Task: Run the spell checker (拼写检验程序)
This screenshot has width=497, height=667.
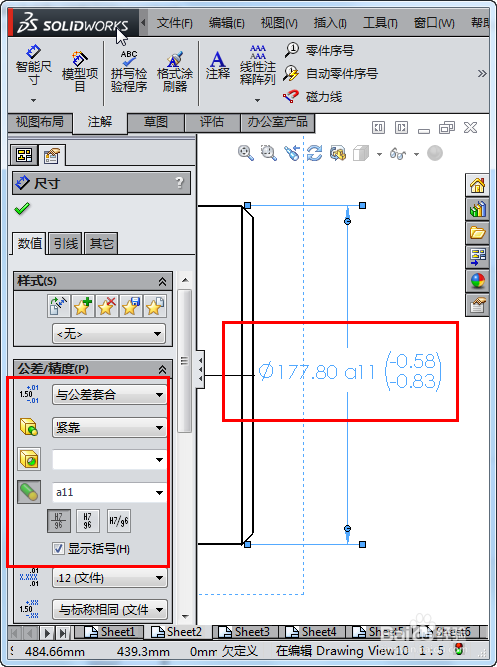Action: tap(129, 71)
